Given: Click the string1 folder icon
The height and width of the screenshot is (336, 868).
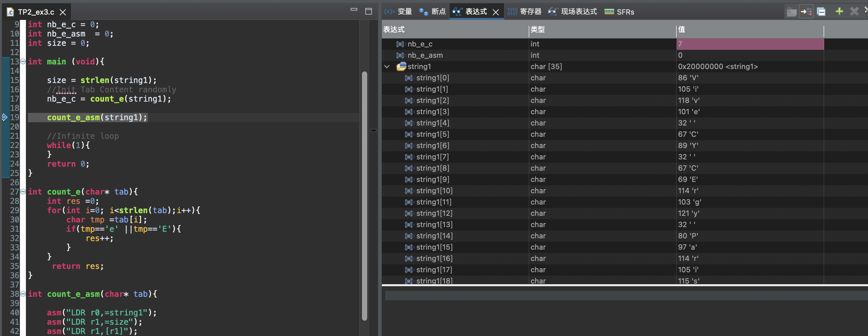Looking at the screenshot, I should point(401,66).
